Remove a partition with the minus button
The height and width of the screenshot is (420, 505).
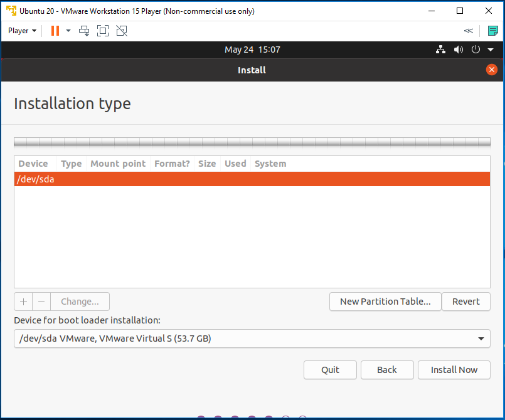41,302
